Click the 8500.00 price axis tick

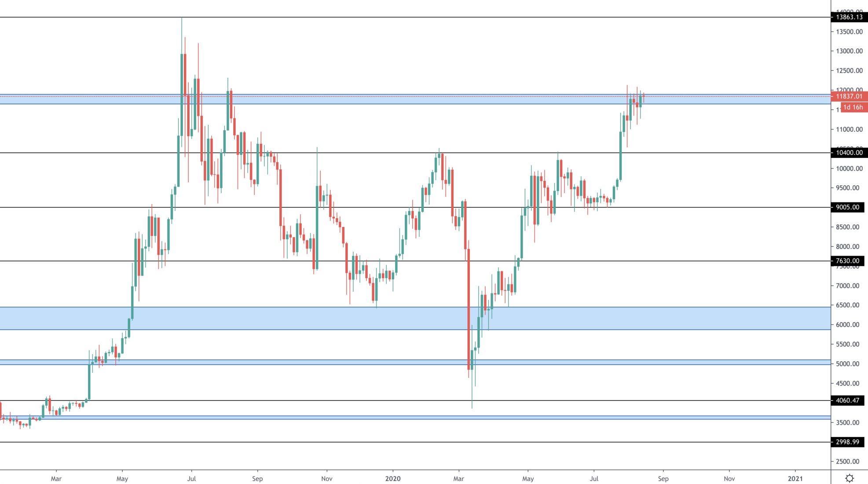pyautogui.click(x=847, y=227)
